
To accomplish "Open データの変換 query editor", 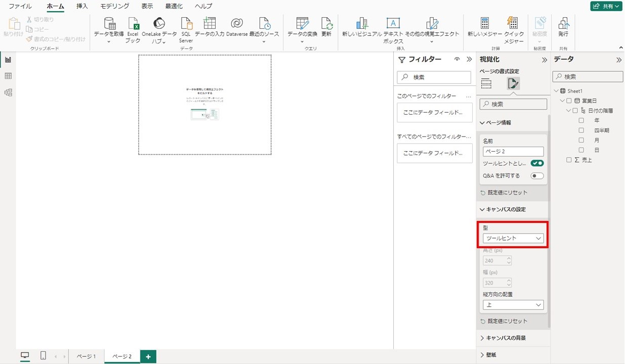I will [302, 25].
